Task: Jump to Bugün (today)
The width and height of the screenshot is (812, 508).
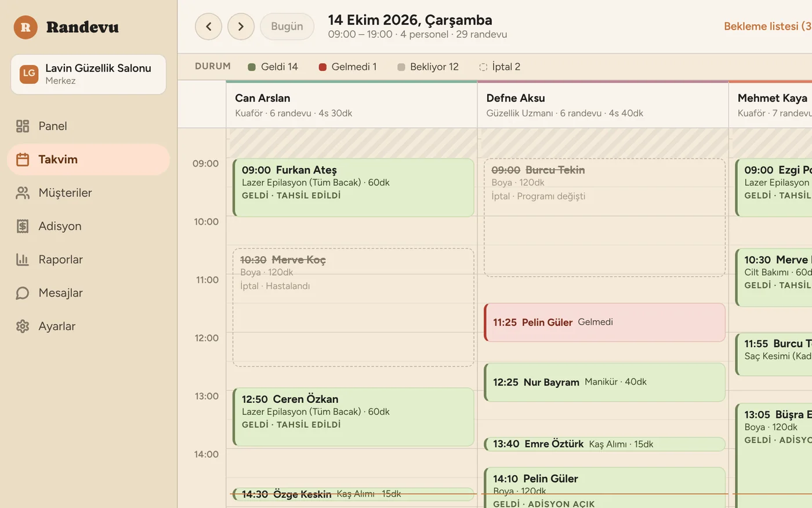Action: tap(287, 27)
